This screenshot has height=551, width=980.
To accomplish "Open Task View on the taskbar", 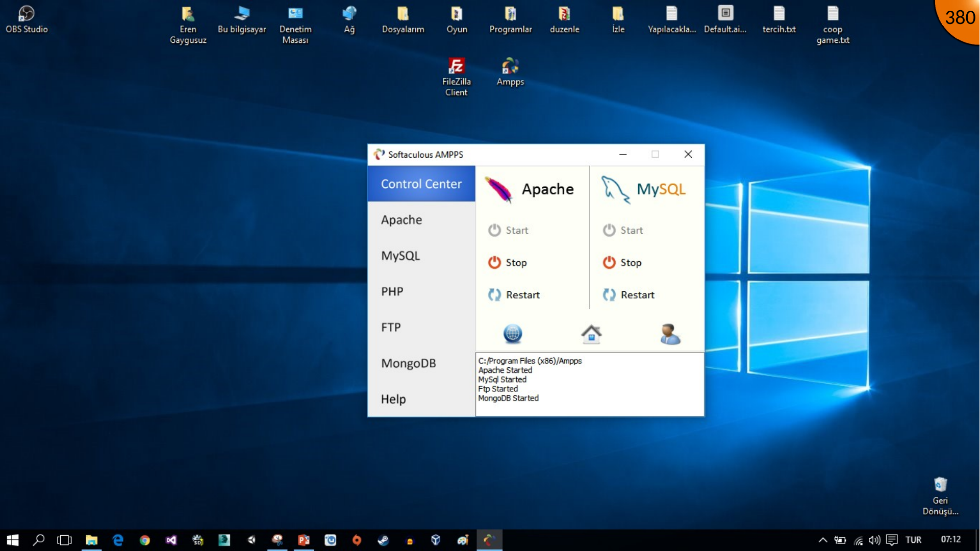I will pyautogui.click(x=65, y=540).
